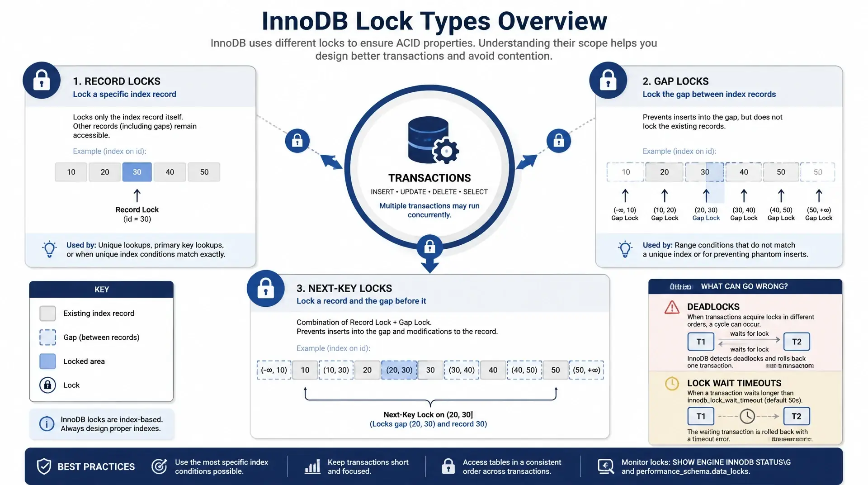Click the Lock icon in the Key legend
The image size is (868, 485).
(47, 385)
